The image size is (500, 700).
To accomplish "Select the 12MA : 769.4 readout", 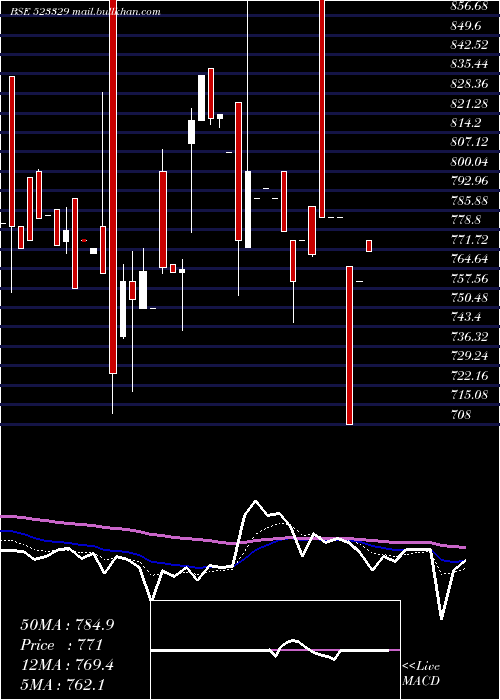I will tap(67, 665).
